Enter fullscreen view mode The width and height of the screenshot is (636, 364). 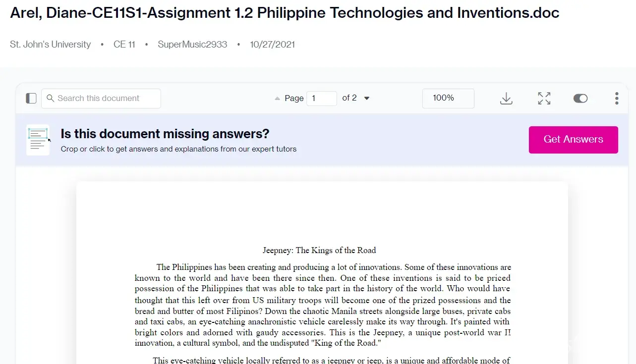(x=544, y=98)
